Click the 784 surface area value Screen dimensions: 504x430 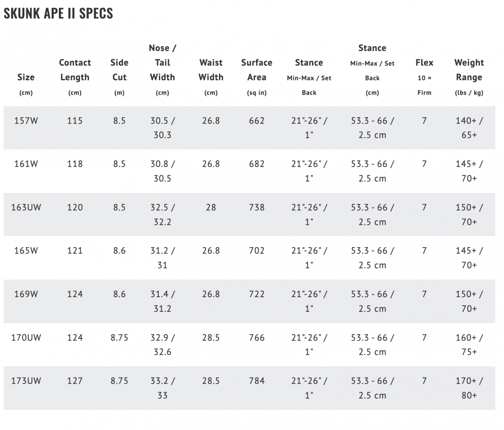(257, 381)
